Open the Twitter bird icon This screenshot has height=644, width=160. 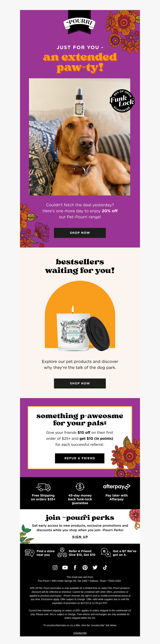click(95, 568)
